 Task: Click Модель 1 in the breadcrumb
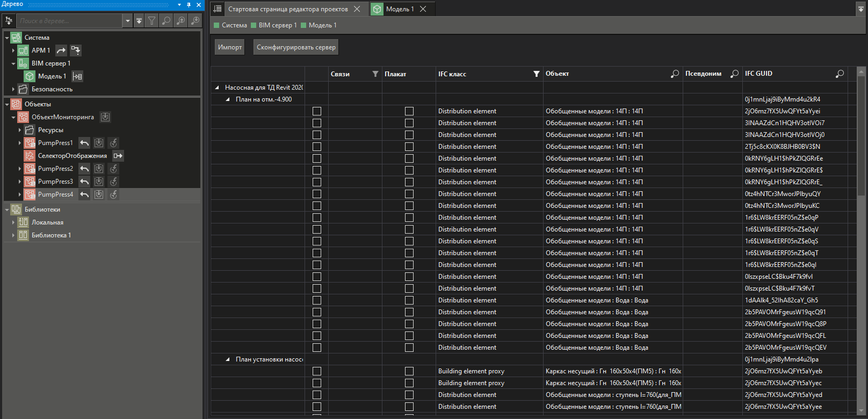point(323,25)
